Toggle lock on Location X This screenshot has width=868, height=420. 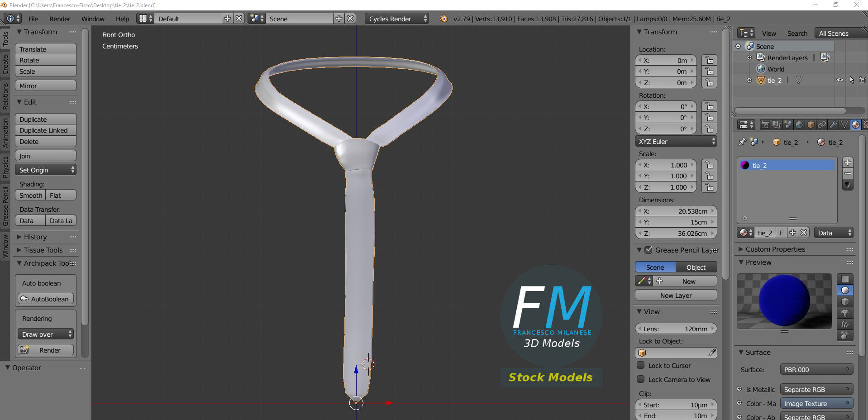(x=709, y=60)
